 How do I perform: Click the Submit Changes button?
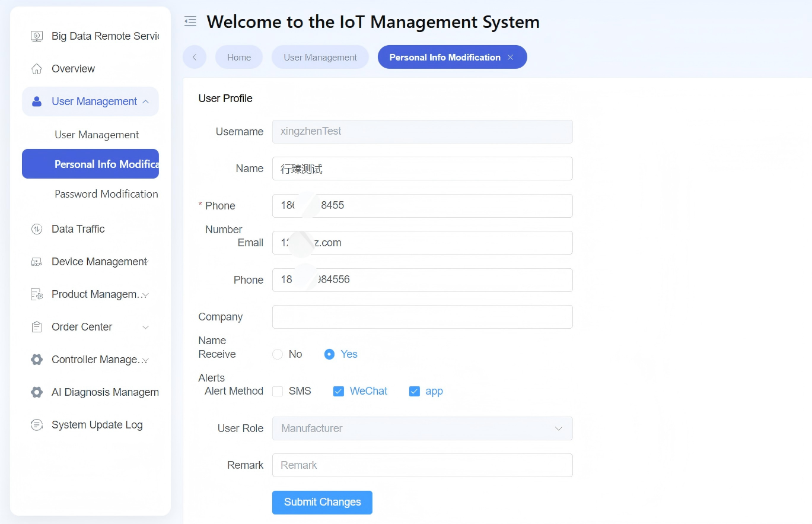click(322, 502)
